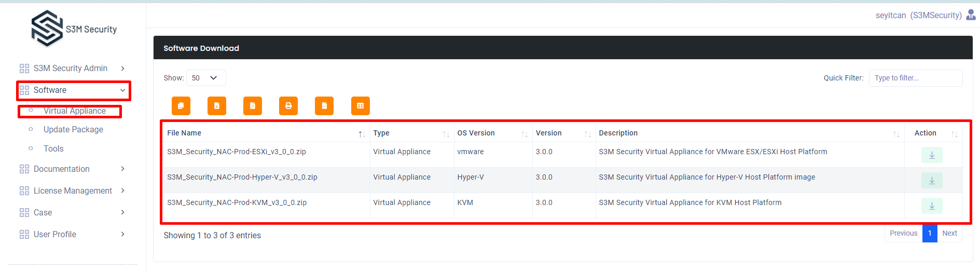Click grid icon beside Software

pos(24,90)
